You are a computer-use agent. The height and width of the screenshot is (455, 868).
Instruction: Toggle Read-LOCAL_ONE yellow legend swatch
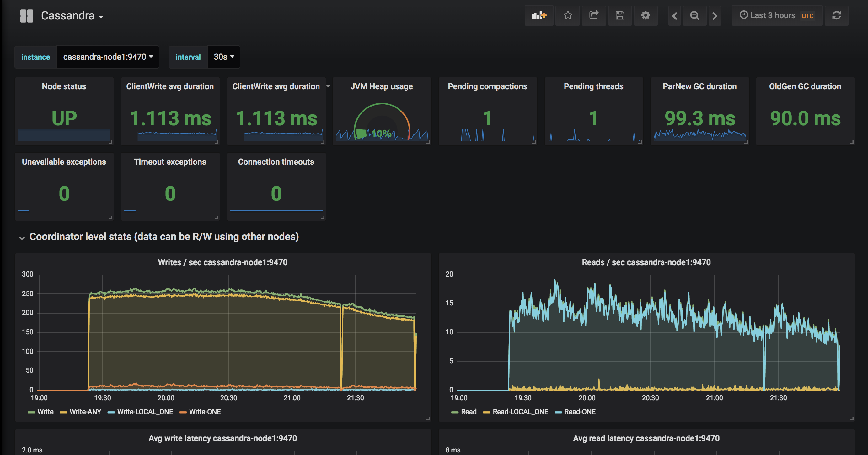(487, 412)
